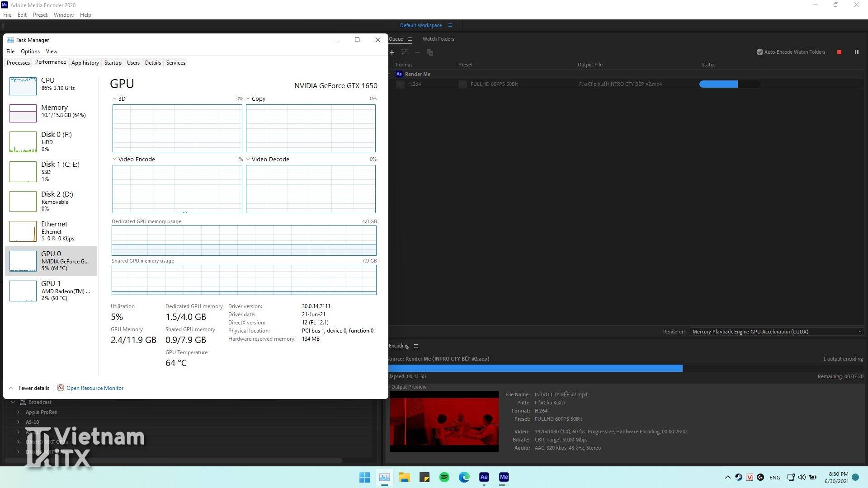Open the Spotify taskbar icon
The height and width of the screenshot is (488, 868).
[444, 477]
